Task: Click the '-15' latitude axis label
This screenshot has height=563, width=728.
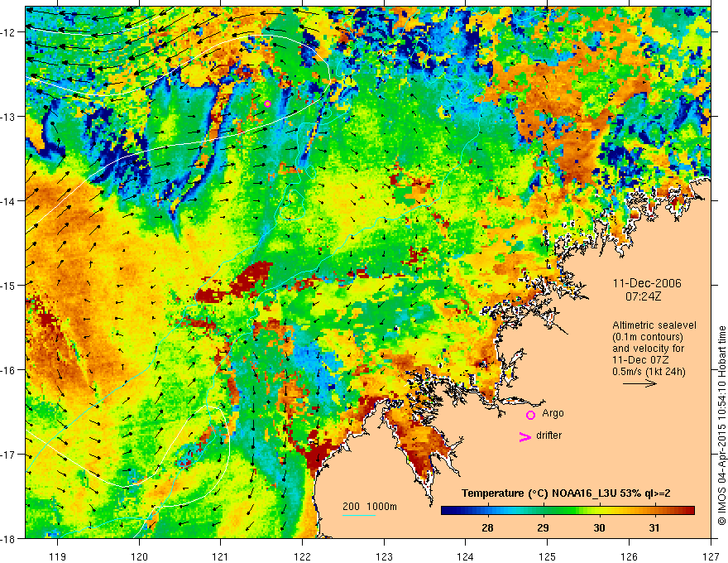Action: coord(9,285)
